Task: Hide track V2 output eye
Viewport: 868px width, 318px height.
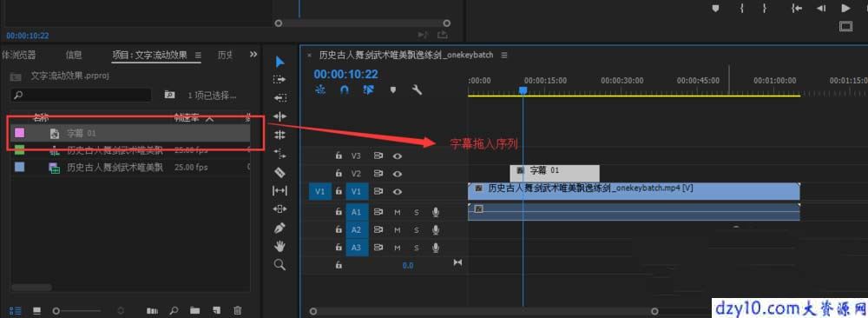Action: pyautogui.click(x=398, y=174)
